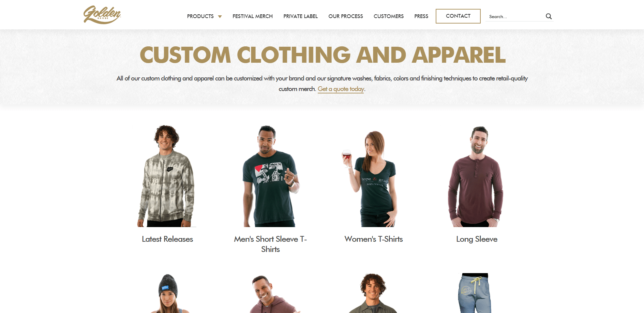
Task: Open the Press page
Action: 421,16
